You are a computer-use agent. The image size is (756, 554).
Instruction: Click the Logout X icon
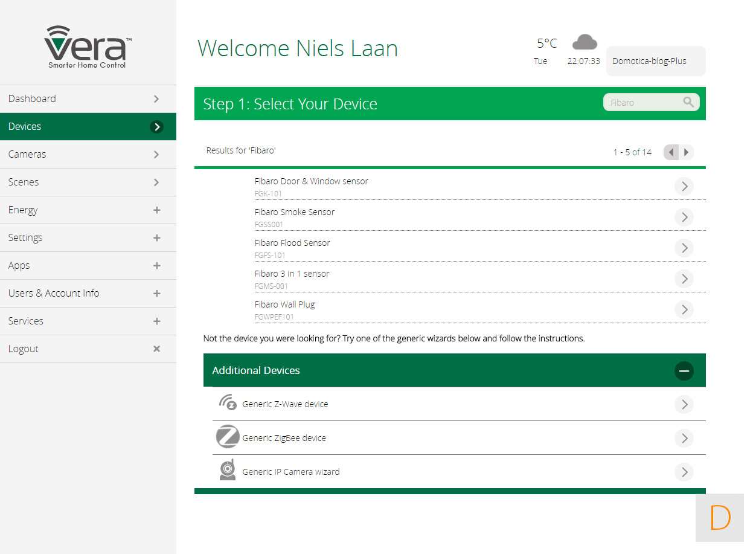156,349
